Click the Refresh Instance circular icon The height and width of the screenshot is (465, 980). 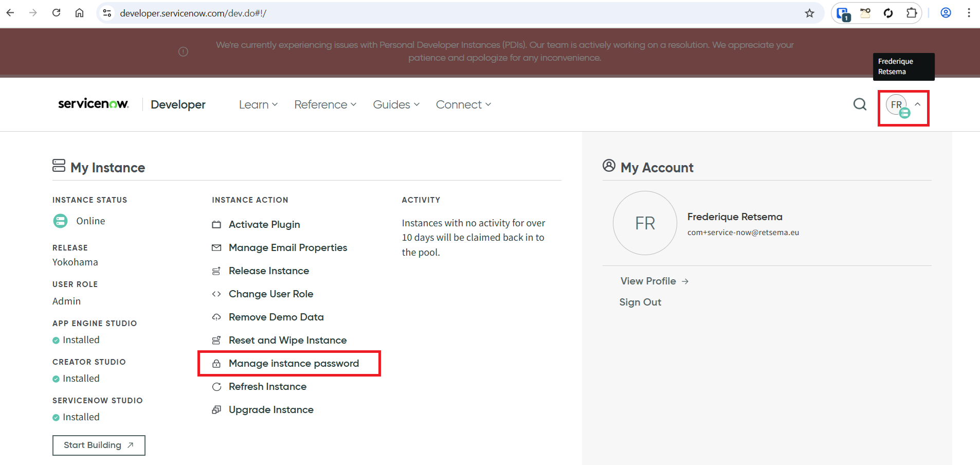coord(216,387)
